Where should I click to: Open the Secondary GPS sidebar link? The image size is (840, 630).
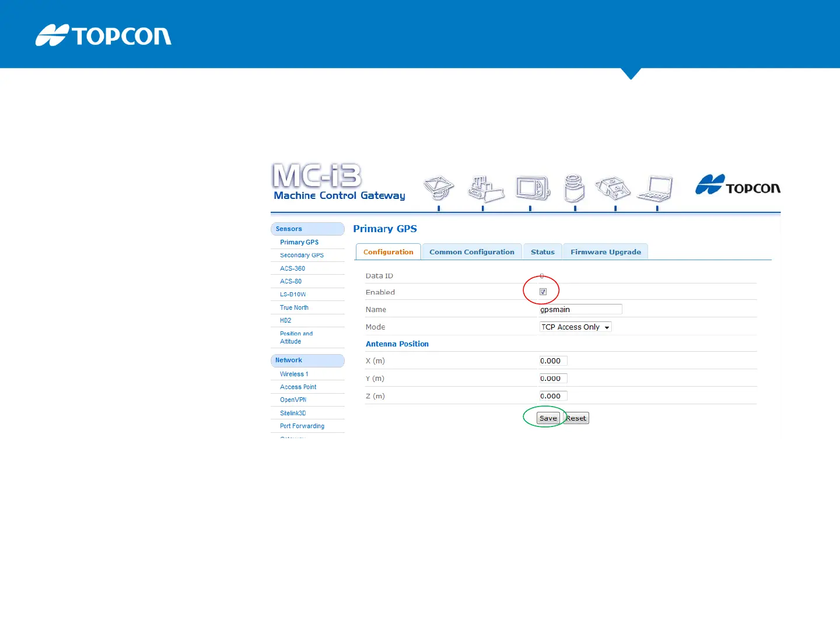point(302,256)
